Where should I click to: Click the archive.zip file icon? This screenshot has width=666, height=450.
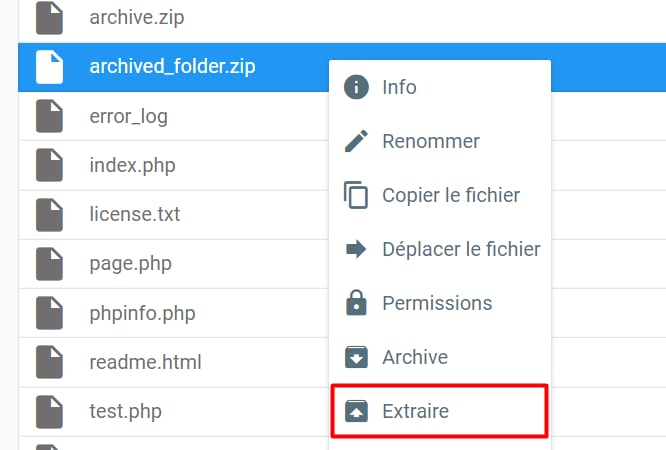[49, 18]
